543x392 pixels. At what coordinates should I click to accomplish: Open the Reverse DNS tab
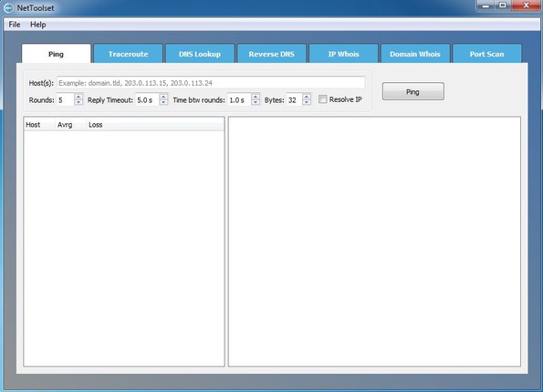(x=272, y=54)
